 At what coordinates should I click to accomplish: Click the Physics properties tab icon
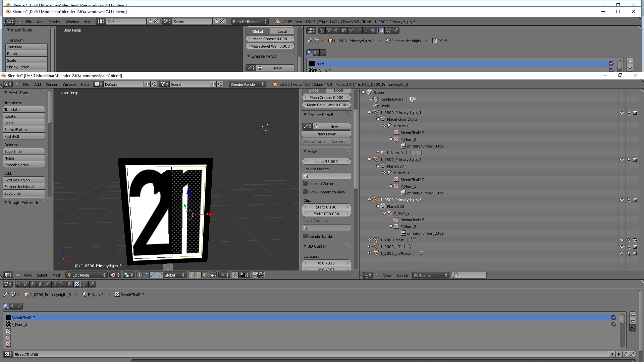(92, 284)
